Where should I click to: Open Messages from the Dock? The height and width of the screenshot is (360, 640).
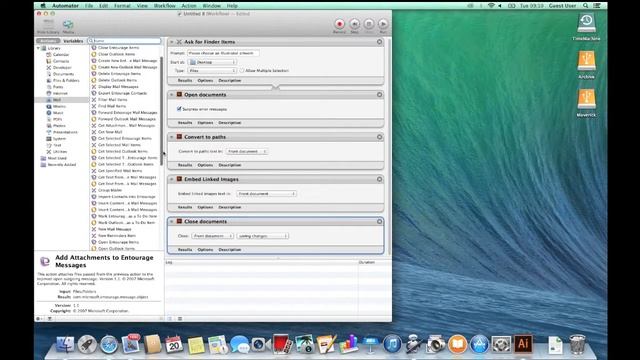click(x=239, y=344)
